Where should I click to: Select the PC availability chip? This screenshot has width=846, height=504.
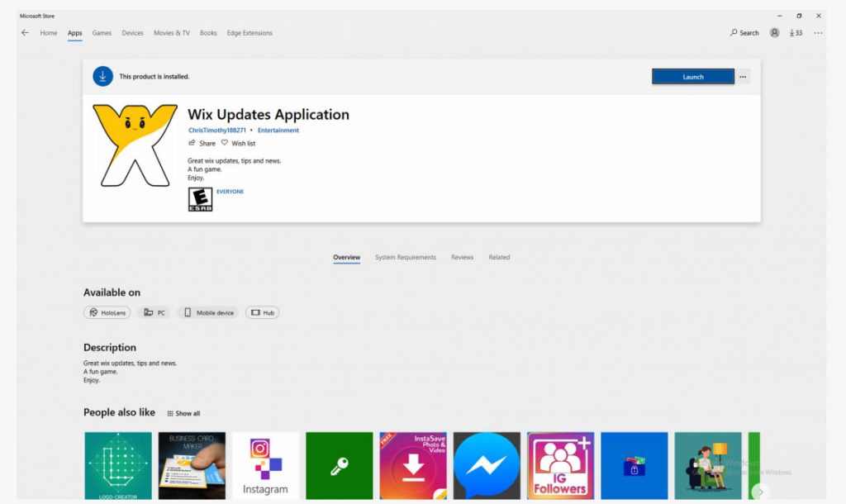154,312
